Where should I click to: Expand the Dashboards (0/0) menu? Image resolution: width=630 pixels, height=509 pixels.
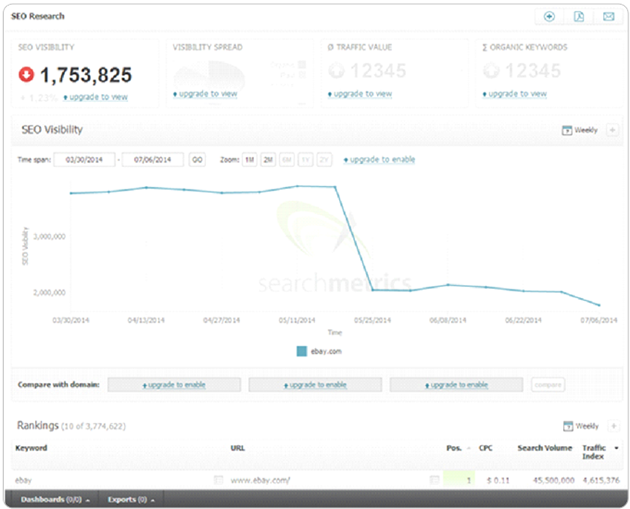[55, 500]
